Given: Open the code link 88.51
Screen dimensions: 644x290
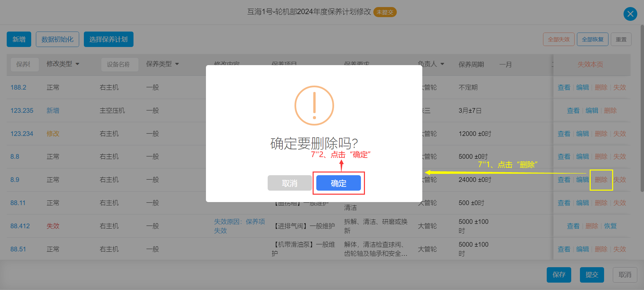Looking at the screenshot, I should tap(18, 249).
